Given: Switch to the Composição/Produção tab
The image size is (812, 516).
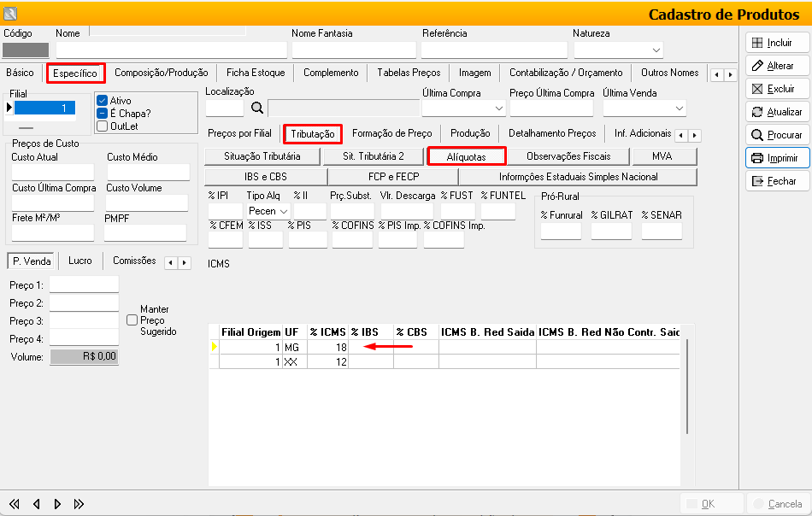Looking at the screenshot, I should click(x=161, y=73).
